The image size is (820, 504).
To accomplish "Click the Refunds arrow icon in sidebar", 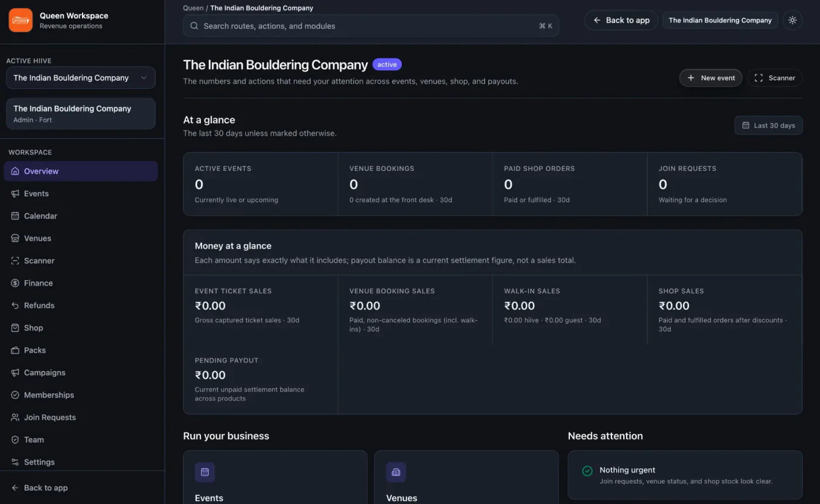I will [15, 306].
